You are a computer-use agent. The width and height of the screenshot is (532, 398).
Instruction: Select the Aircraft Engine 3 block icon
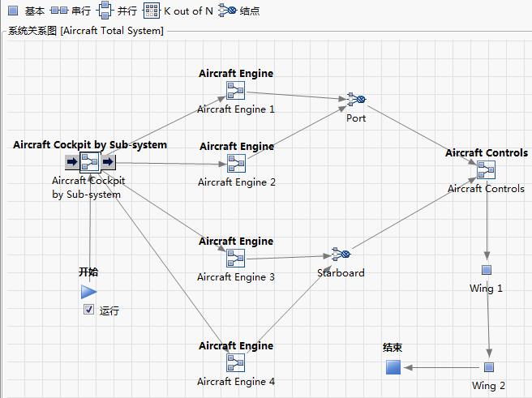pos(236,258)
